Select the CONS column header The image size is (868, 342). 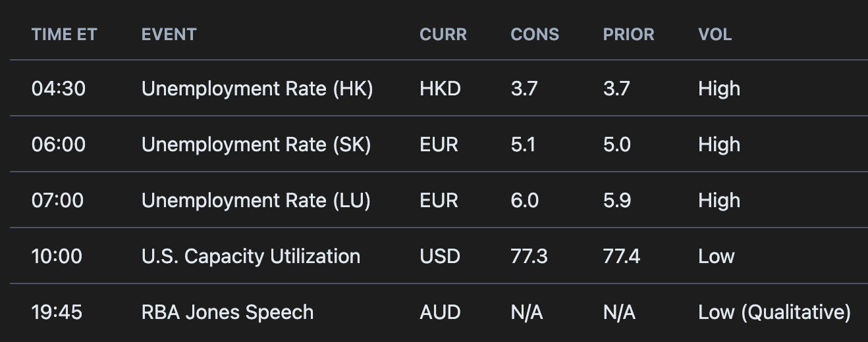click(534, 35)
